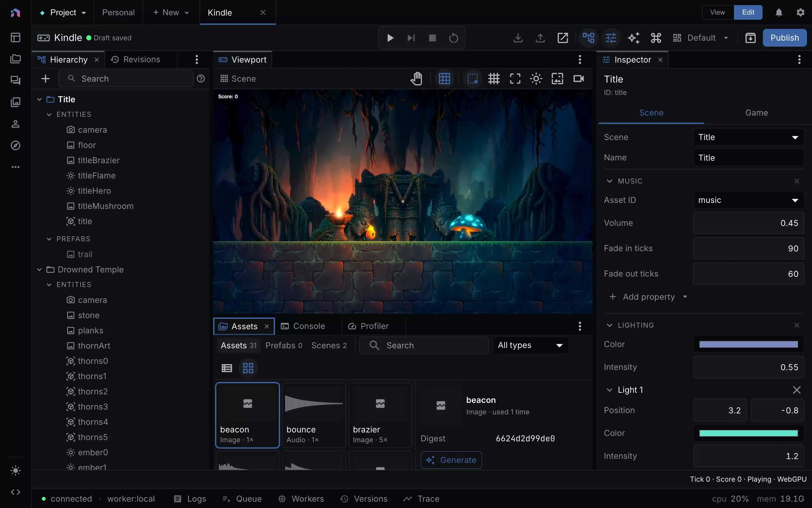Toggle the Inspector sliders toolbar button
Viewport: 812px width, 508px height.
coord(611,38)
